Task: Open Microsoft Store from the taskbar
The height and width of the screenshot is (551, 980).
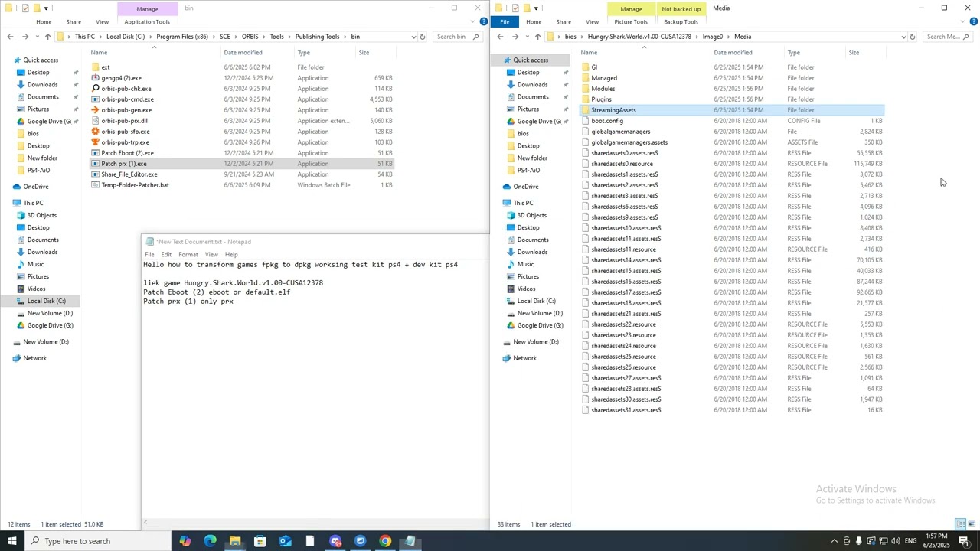Action: pos(260,541)
